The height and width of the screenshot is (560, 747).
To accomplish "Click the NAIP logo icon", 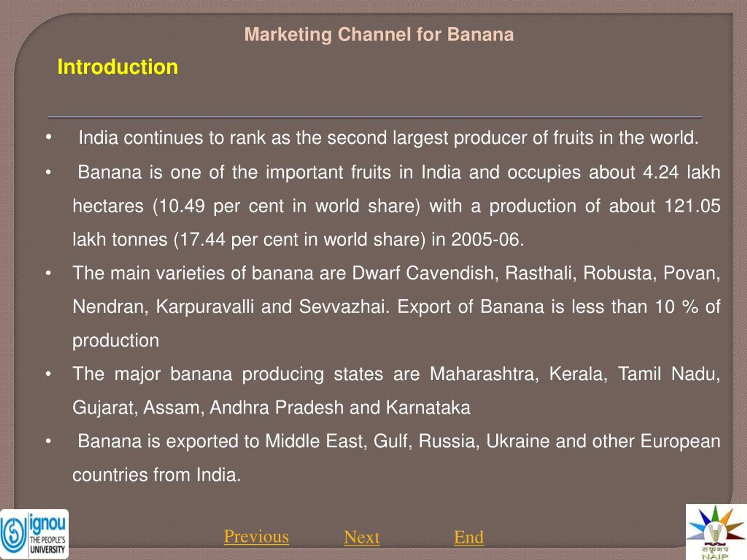I will coord(716,532).
